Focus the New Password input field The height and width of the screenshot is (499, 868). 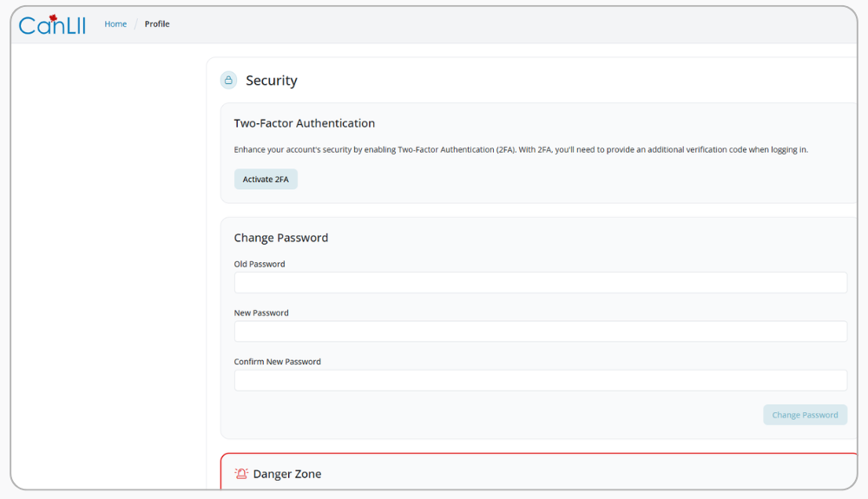(x=540, y=332)
